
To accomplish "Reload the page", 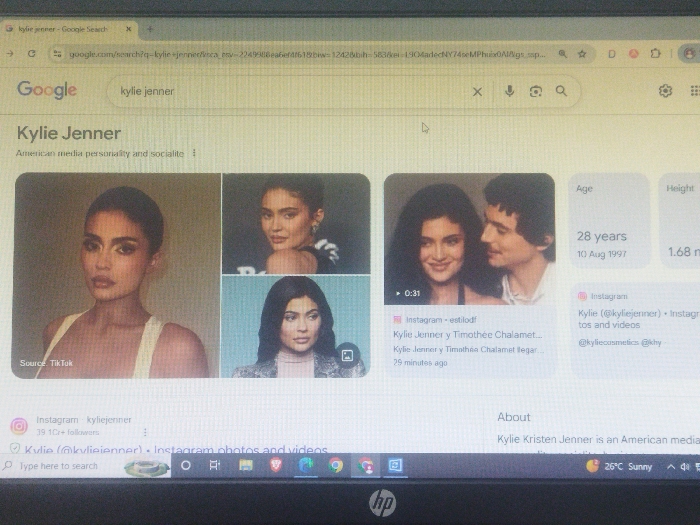I will (x=31, y=54).
